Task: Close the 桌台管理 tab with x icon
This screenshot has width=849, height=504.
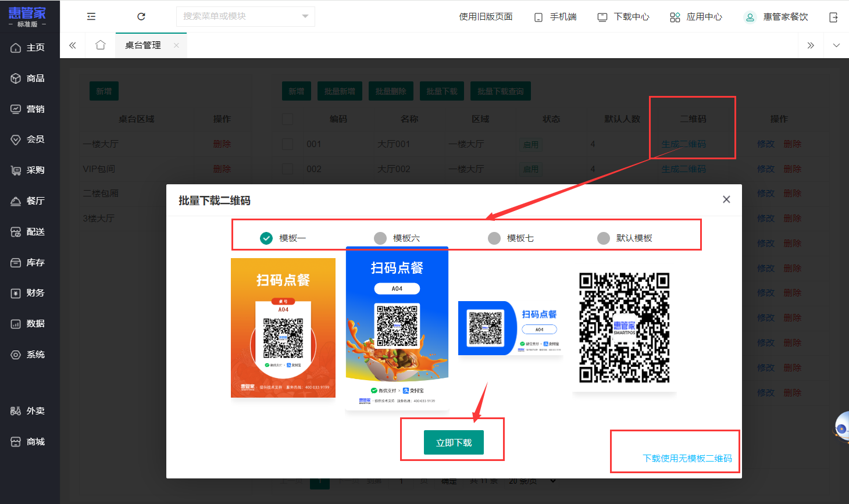Action: coord(176,45)
